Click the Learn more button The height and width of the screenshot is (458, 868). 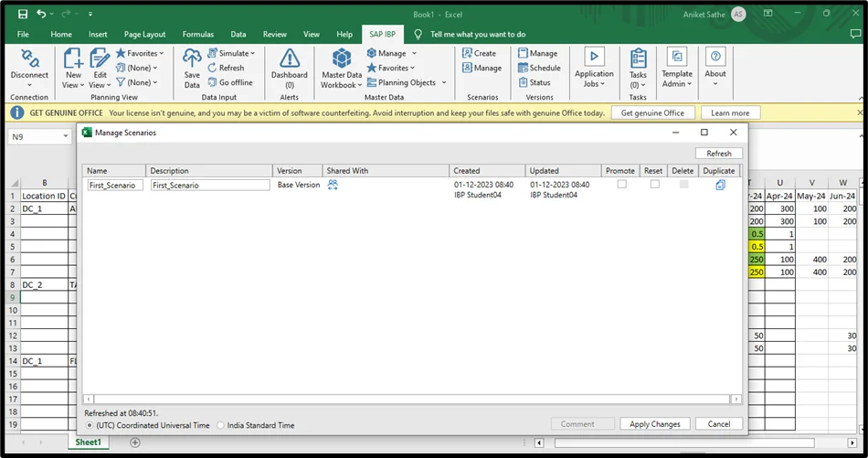click(730, 113)
